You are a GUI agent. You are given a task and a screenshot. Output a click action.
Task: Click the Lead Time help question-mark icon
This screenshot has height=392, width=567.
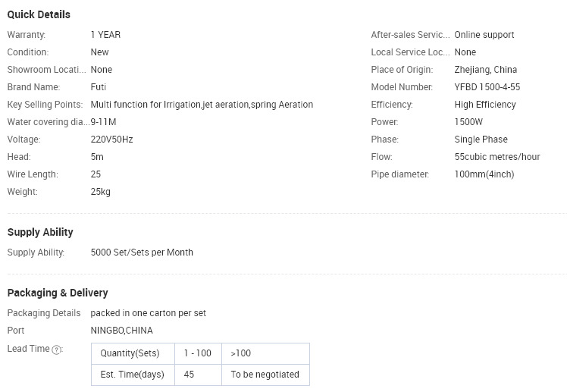coord(56,350)
